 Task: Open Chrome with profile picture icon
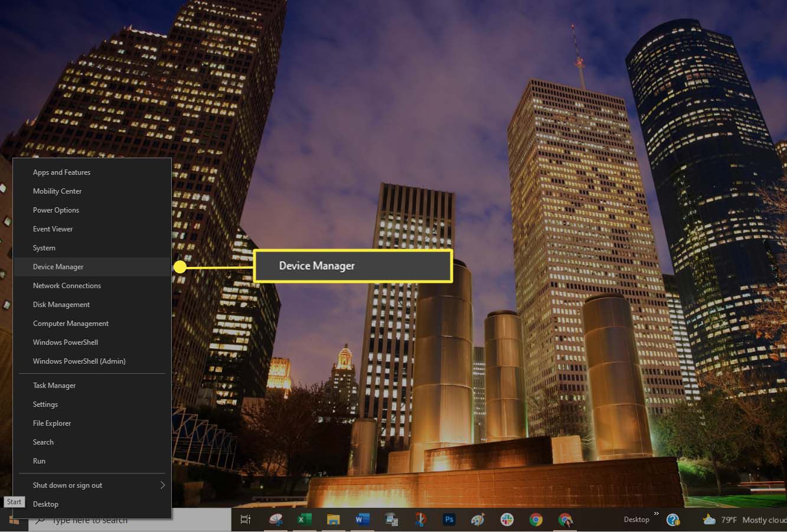tap(566, 520)
